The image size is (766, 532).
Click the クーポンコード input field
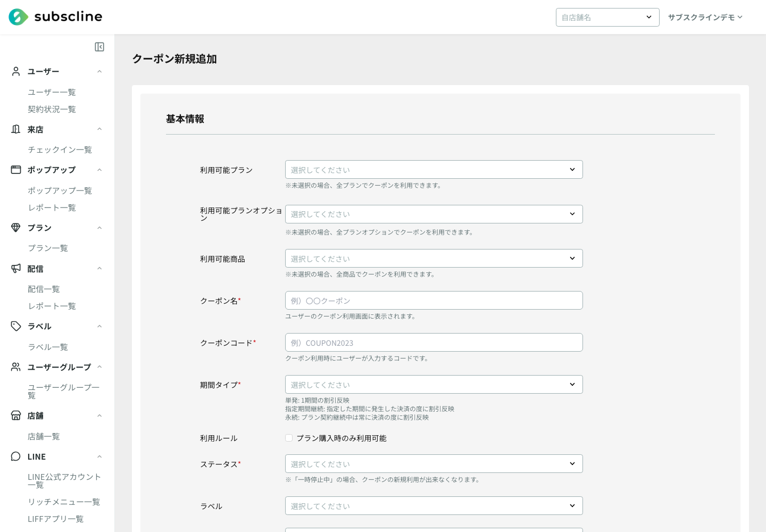(x=434, y=343)
